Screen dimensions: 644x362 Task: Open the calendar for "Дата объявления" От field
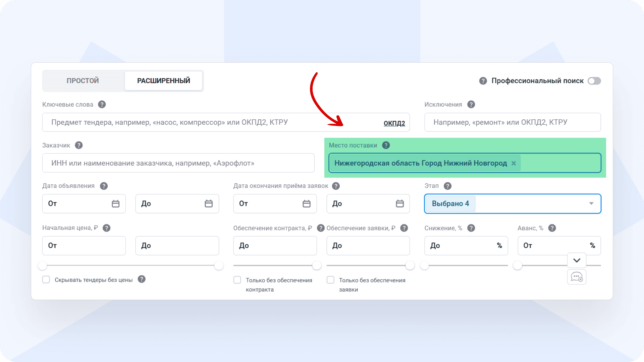[x=115, y=203]
